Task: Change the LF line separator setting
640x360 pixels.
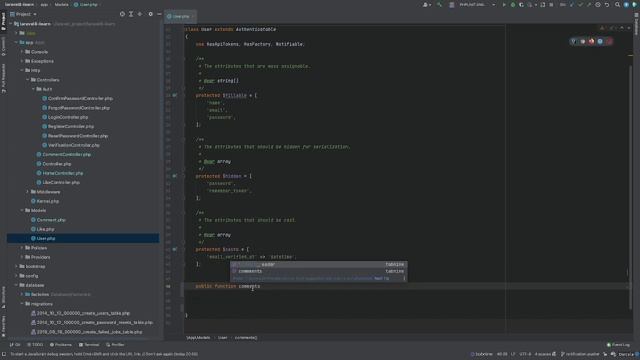Action: coord(513,354)
